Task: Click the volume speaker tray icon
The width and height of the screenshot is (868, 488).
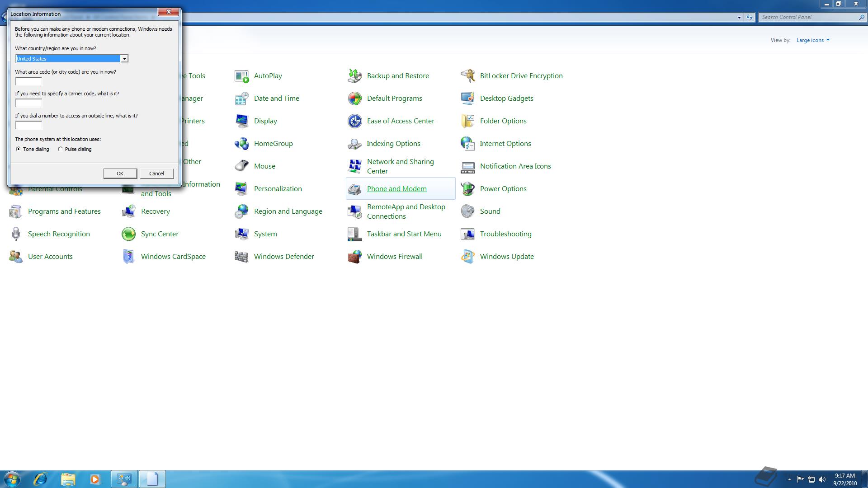Action: pyautogui.click(x=822, y=479)
